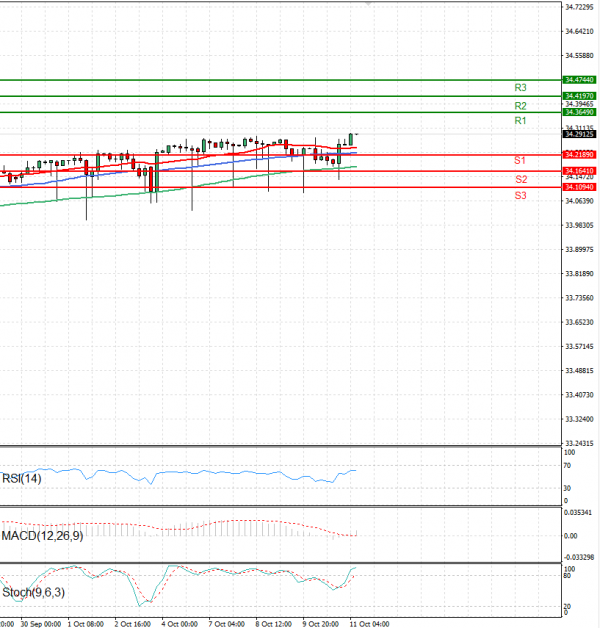Click the R2 resistance label

pos(520,106)
